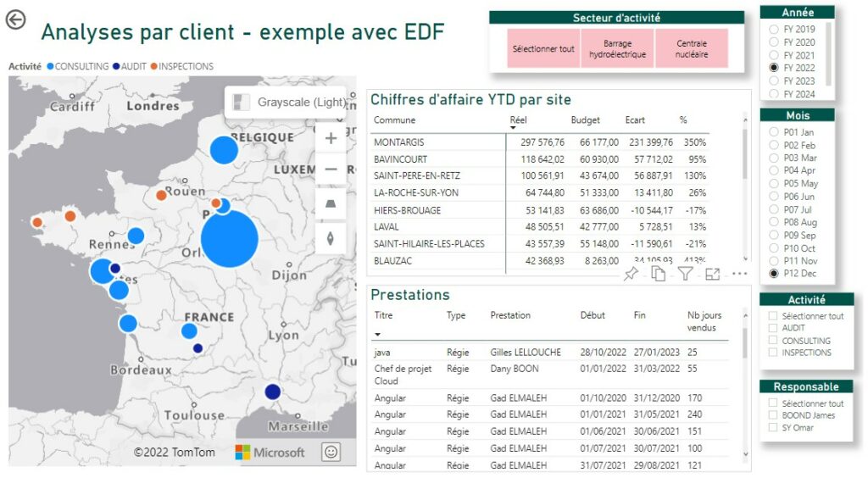
Task: Open the Grayscale (Light) map style dropdown
Action: (287, 102)
